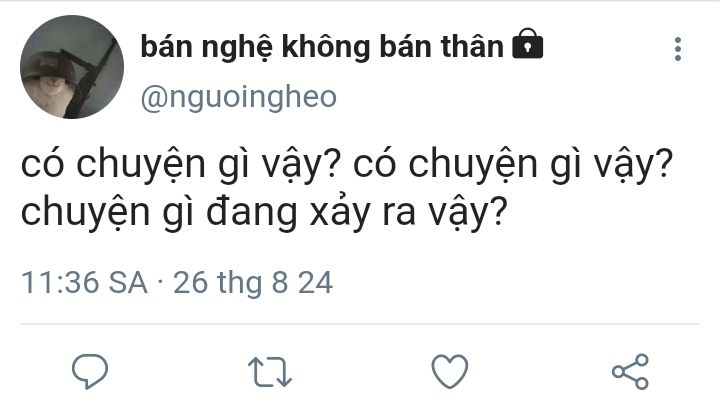Retweet this post with the arrows icon
The image size is (720, 416).
pos(270,372)
